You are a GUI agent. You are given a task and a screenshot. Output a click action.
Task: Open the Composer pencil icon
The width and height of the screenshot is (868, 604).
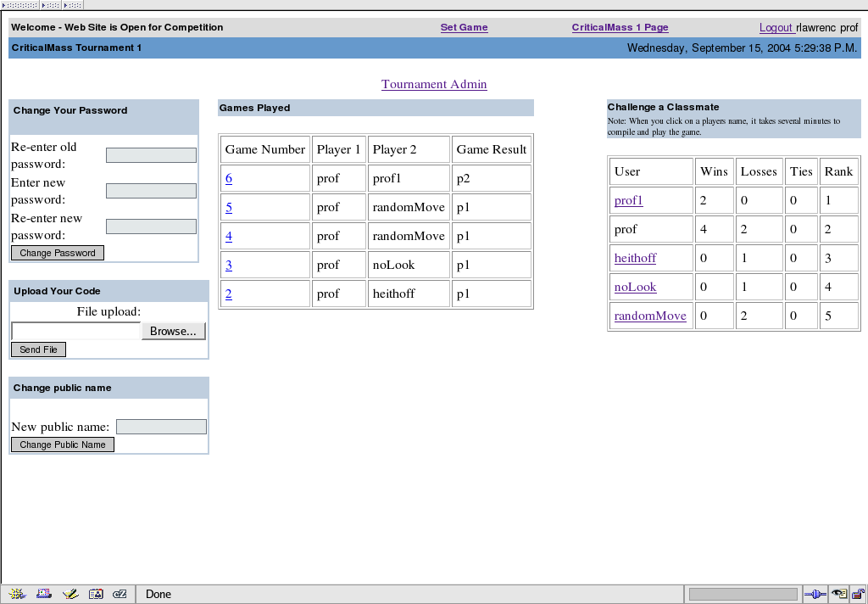(x=70, y=594)
